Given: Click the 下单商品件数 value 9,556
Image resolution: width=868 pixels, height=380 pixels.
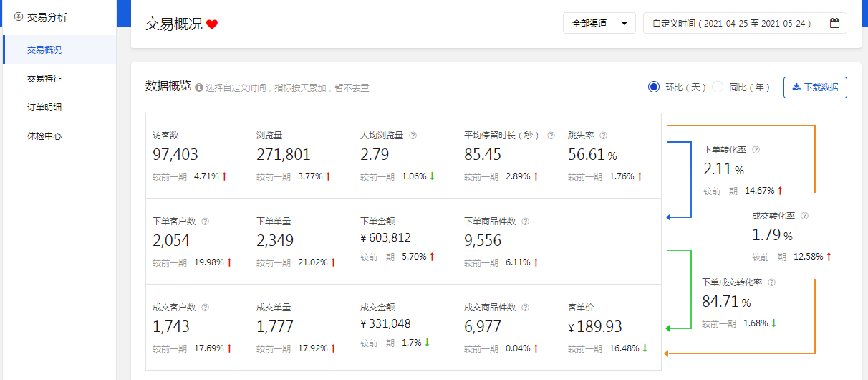Looking at the screenshot, I should [x=483, y=240].
